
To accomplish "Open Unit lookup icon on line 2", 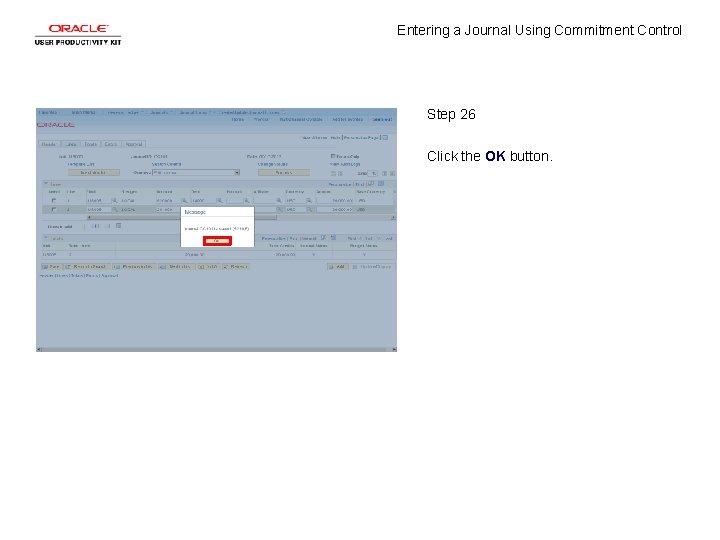I will pos(115,209).
